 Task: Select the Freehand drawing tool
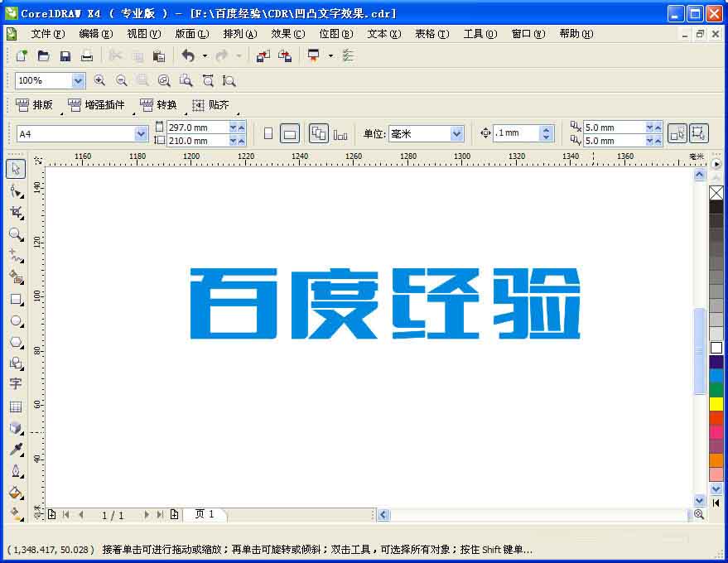pyautogui.click(x=16, y=256)
